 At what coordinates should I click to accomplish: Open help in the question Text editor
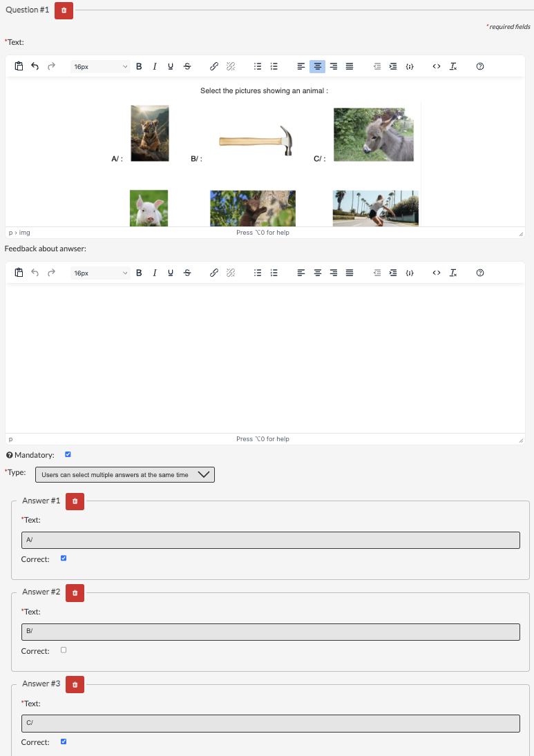click(x=480, y=66)
